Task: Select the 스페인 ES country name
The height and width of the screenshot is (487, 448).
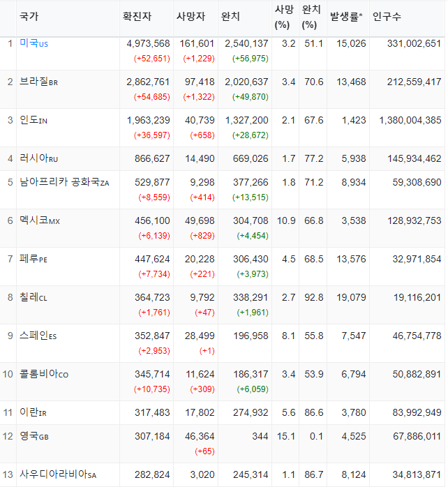Action: (x=38, y=336)
